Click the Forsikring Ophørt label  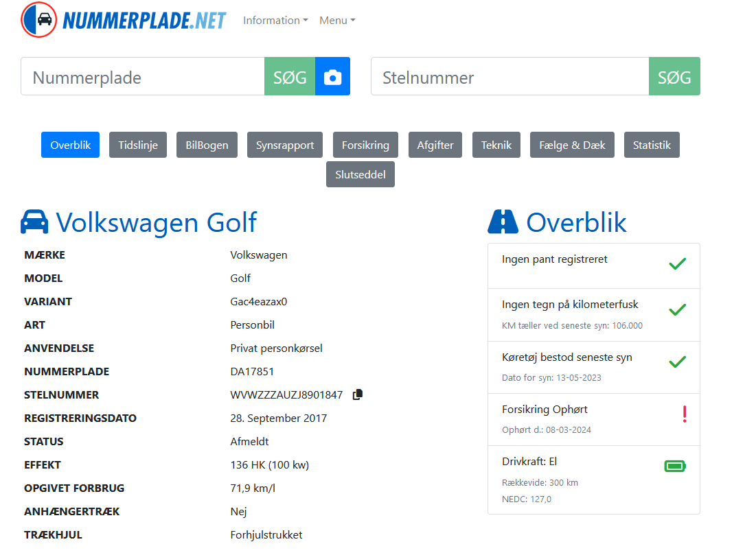pyautogui.click(x=545, y=410)
